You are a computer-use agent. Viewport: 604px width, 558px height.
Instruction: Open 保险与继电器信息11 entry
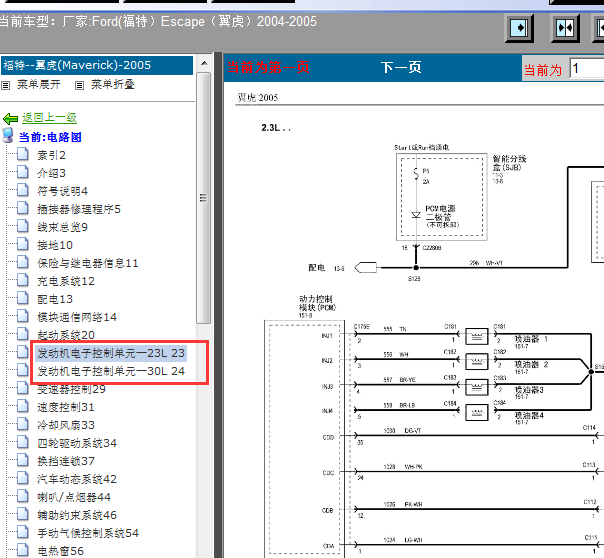click(88, 263)
